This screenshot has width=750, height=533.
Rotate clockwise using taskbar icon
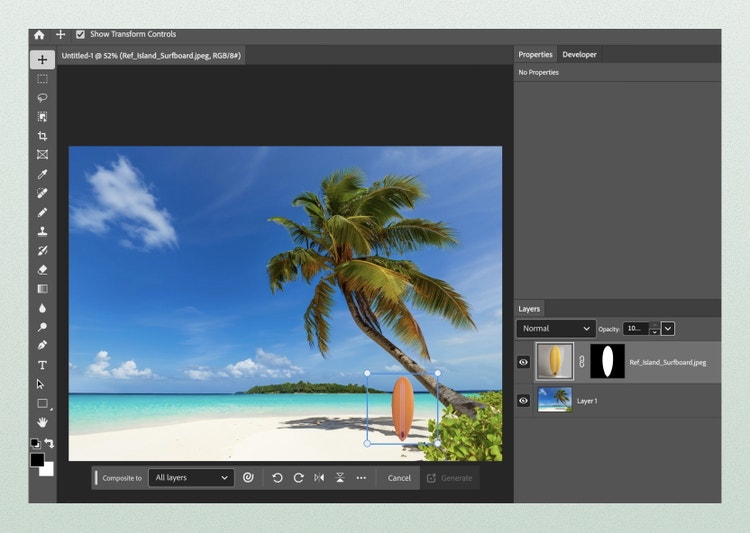298,478
